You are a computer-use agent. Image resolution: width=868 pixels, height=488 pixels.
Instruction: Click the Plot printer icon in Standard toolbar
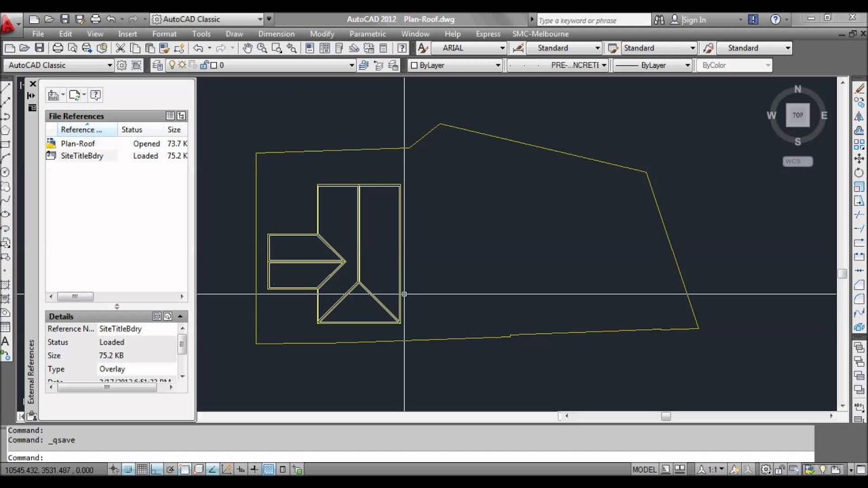click(x=58, y=48)
